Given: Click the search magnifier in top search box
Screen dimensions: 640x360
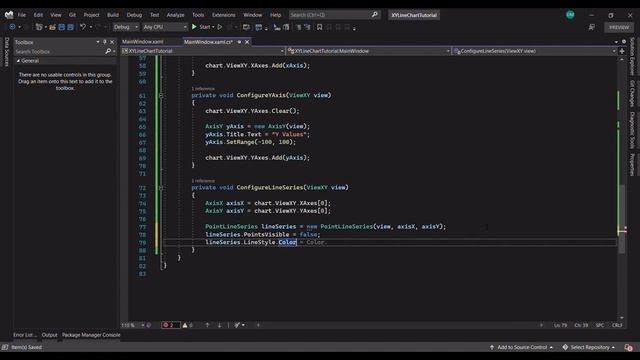Looking at the screenshot, I should (375, 15).
